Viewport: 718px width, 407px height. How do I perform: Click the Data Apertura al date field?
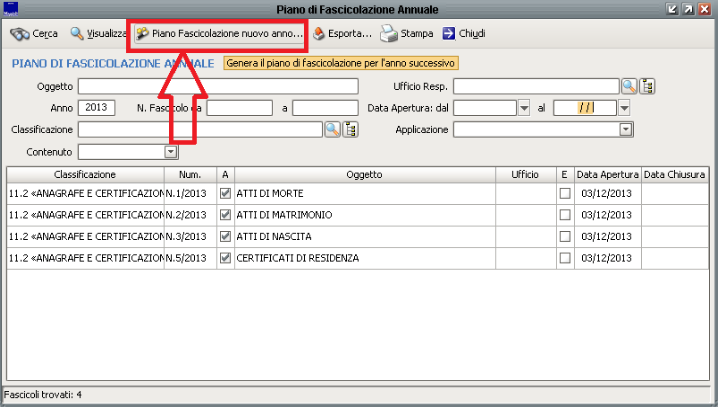tap(585, 108)
